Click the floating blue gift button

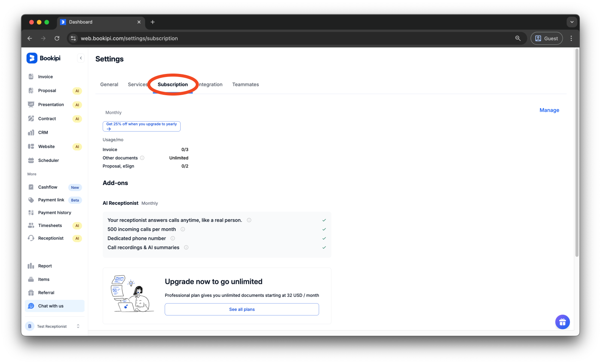[562, 322]
